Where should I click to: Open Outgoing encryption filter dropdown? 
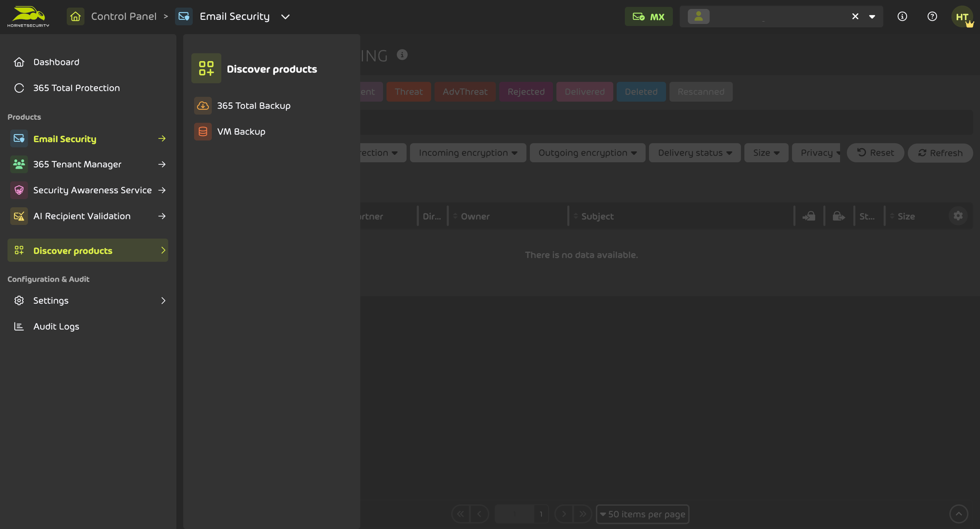(x=588, y=153)
